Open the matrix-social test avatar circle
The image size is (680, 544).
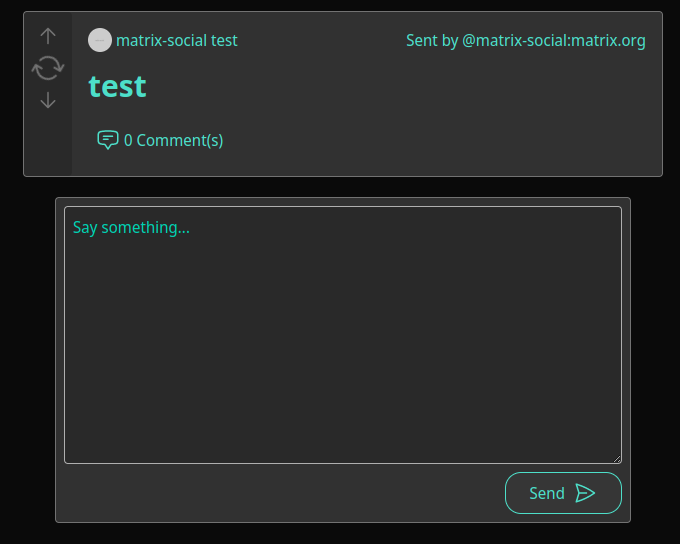[x=100, y=40]
